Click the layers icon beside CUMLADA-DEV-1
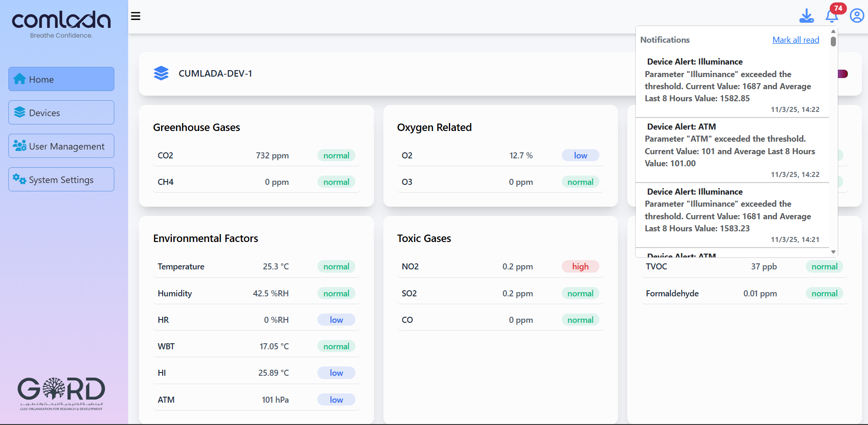This screenshot has width=868, height=425. (x=161, y=73)
